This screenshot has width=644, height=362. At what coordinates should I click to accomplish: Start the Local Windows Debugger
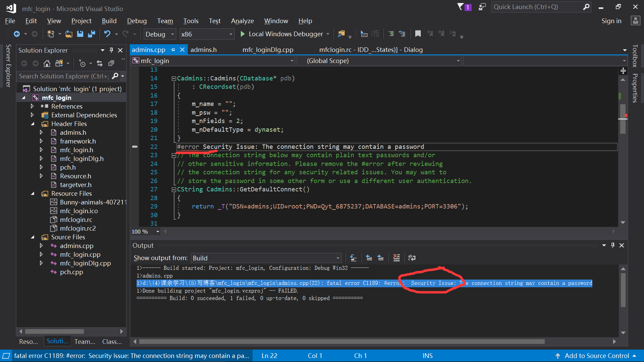point(285,34)
